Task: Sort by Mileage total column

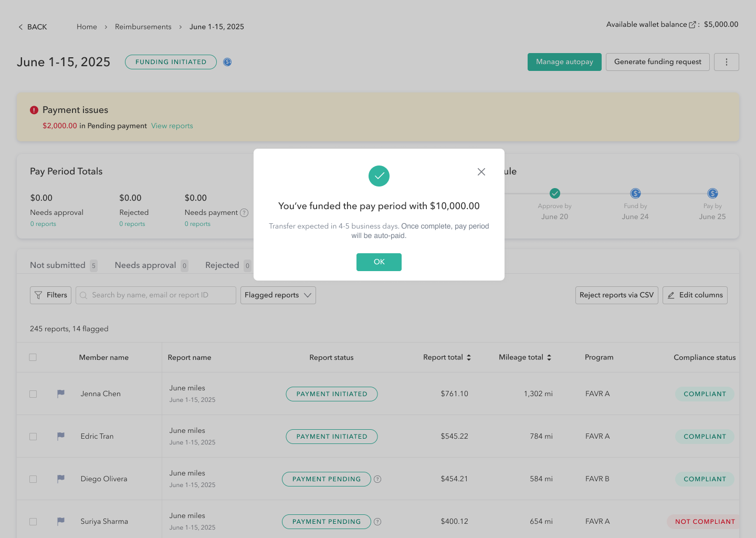Action: click(524, 357)
